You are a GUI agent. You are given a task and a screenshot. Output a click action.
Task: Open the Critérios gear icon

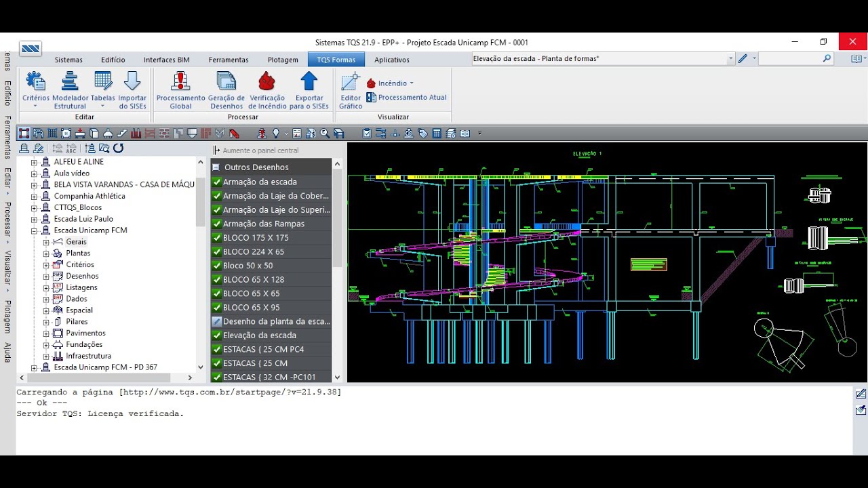35,82
